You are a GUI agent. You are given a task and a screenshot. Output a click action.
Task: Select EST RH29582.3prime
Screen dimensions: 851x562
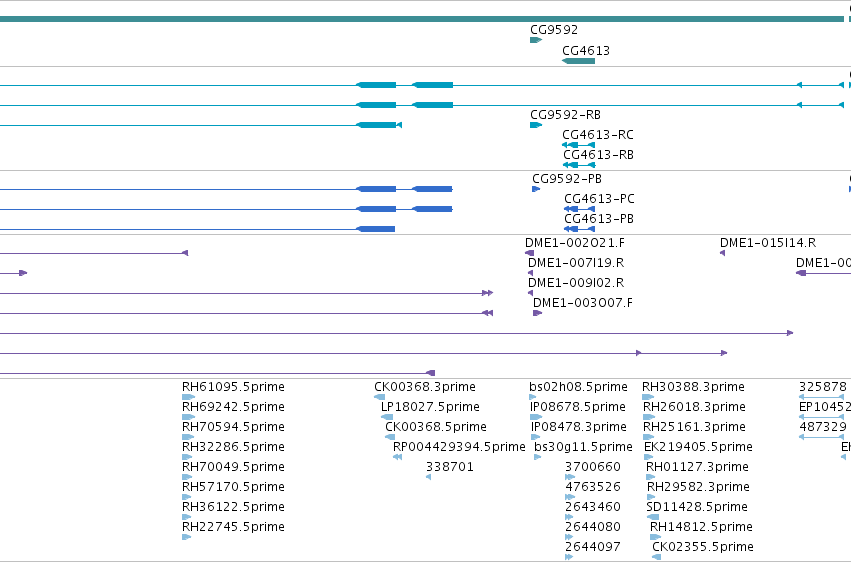pos(698,488)
